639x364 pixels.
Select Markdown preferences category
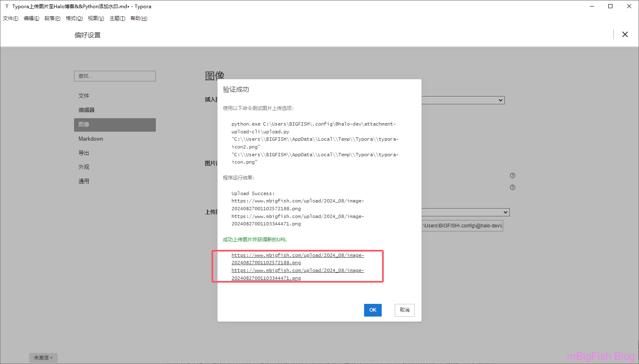point(115,139)
